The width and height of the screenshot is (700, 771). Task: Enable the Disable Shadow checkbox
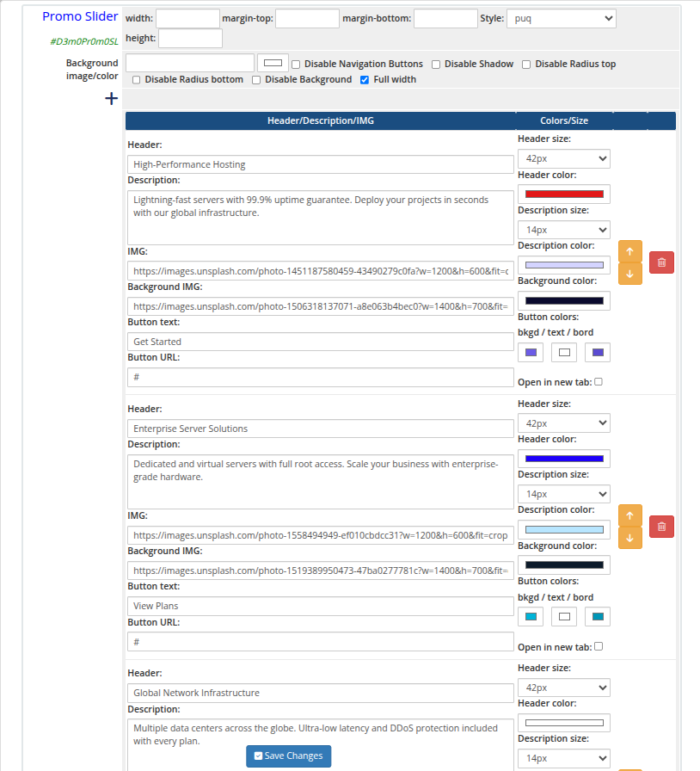coord(437,64)
